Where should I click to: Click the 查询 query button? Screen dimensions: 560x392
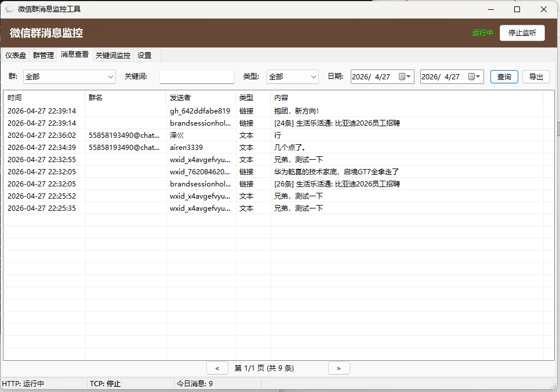(504, 76)
